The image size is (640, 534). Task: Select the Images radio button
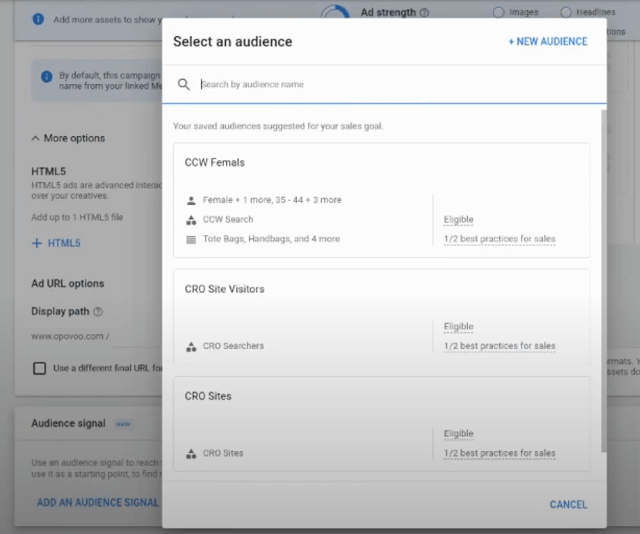point(499,12)
